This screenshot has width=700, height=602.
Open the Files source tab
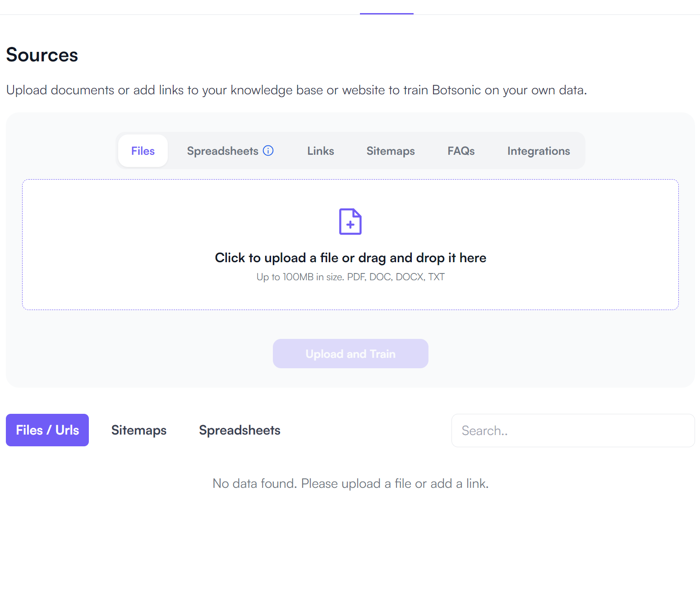pyautogui.click(x=143, y=151)
